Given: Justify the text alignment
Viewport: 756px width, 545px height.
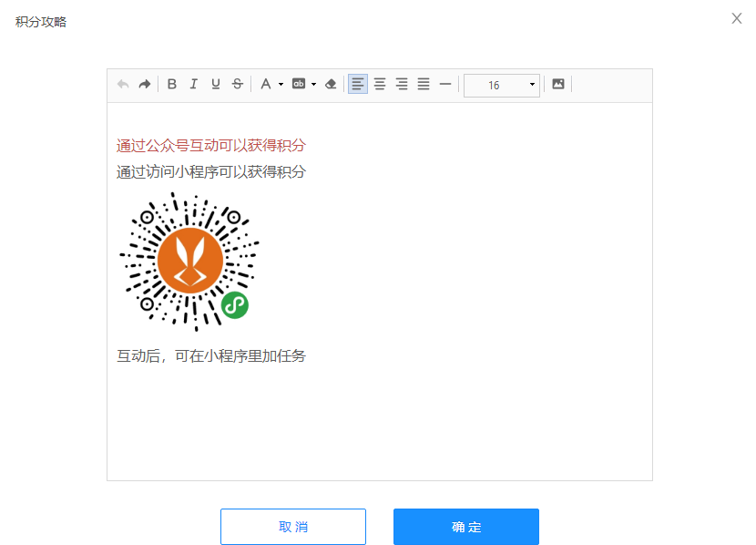Looking at the screenshot, I should pyautogui.click(x=424, y=85).
